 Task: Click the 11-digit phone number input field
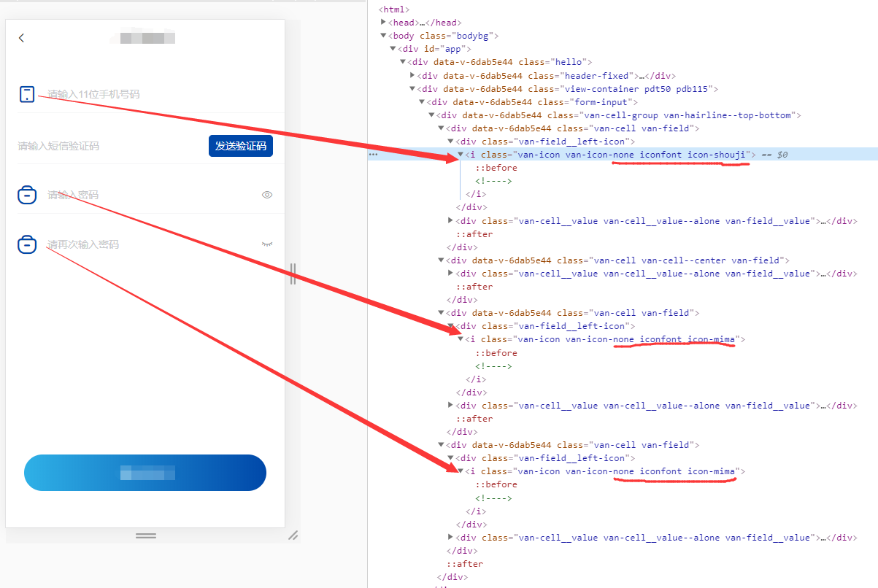[x=109, y=94]
